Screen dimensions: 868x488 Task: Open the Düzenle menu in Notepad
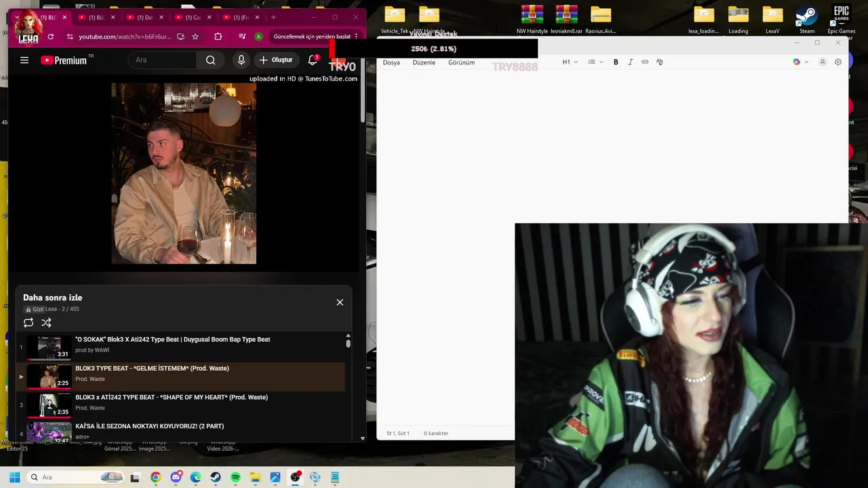424,62
